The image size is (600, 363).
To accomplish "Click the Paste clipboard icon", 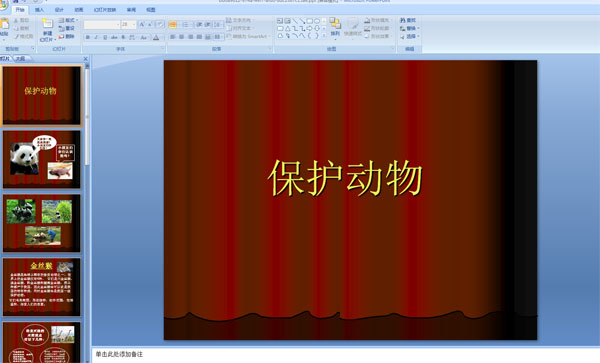I will [5, 24].
